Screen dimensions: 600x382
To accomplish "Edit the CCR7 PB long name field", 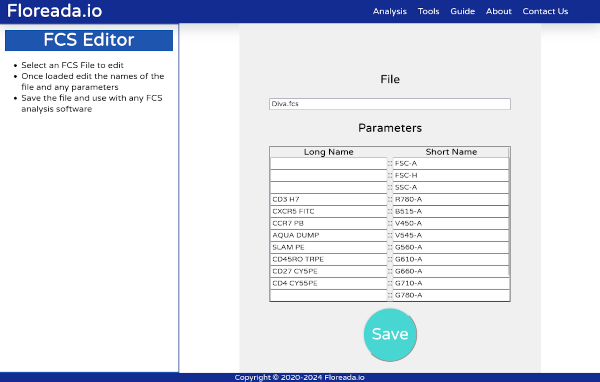I will [x=329, y=223].
